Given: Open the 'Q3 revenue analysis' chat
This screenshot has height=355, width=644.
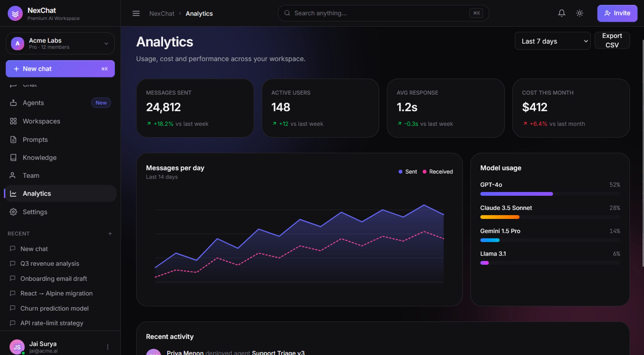Looking at the screenshot, I should 60,264.
